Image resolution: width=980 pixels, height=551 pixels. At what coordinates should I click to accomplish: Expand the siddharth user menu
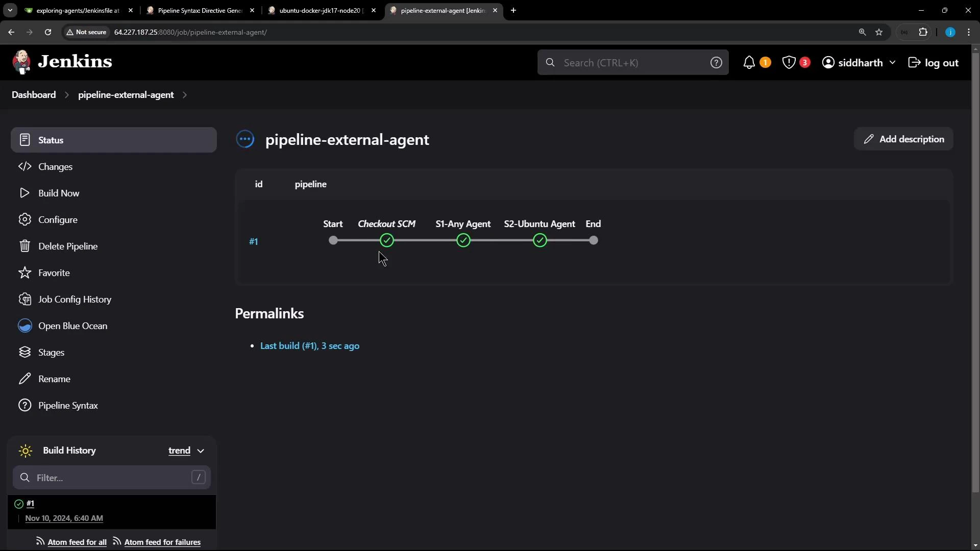pyautogui.click(x=859, y=62)
